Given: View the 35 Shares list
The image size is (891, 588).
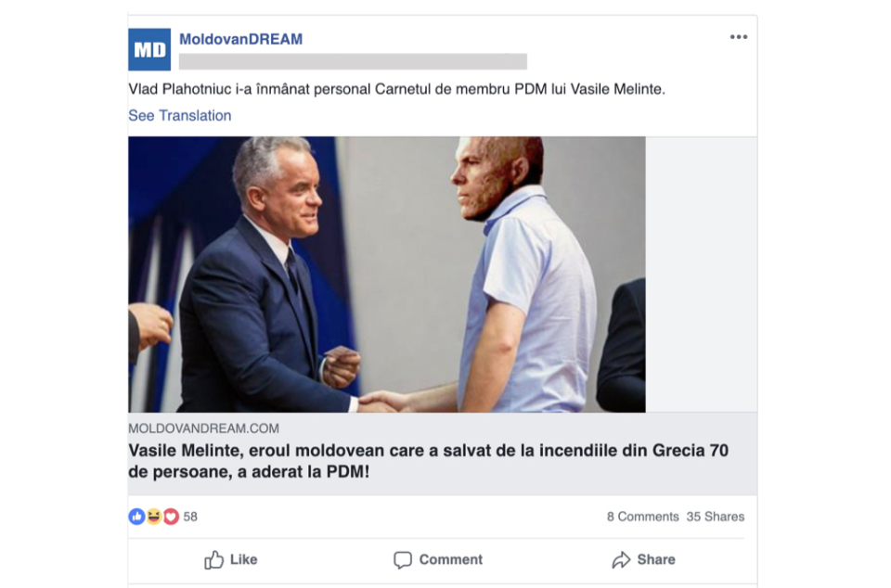Looking at the screenshot, I should click(x=715, y=517).
